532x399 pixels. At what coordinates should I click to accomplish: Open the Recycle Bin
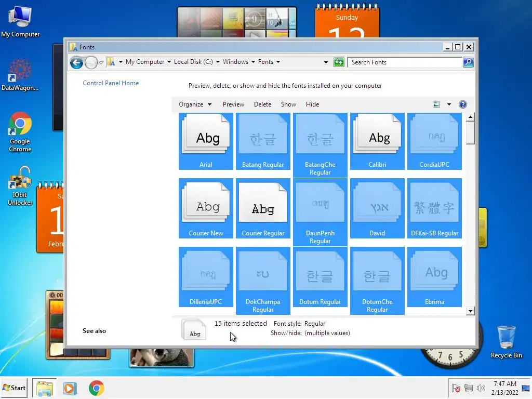pyautogui.click(x=506, y=342)
